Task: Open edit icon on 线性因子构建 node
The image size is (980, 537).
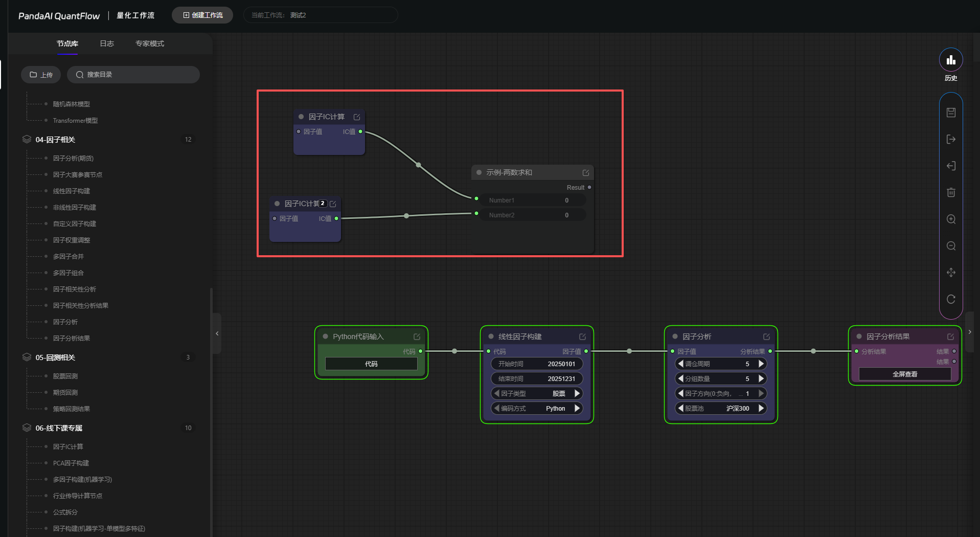Action: (582, 337)
